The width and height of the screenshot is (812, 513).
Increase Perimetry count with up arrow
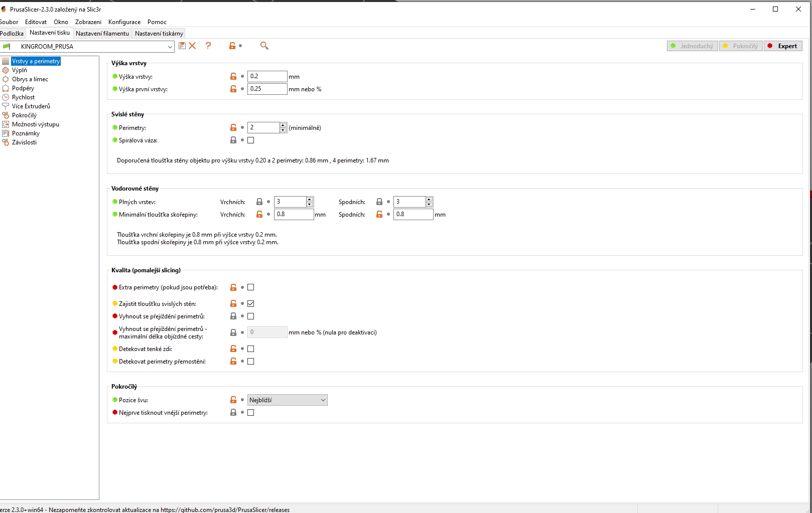[x=283, y=125]
